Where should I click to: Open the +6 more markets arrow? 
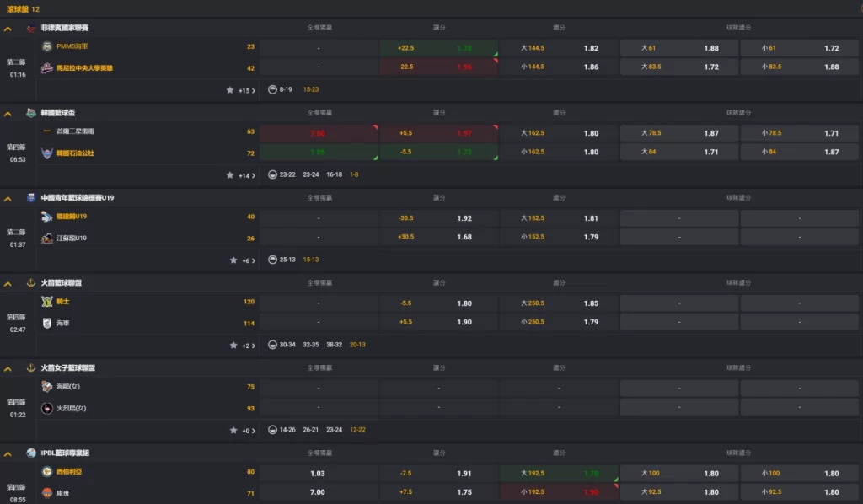tap(253, 260)
